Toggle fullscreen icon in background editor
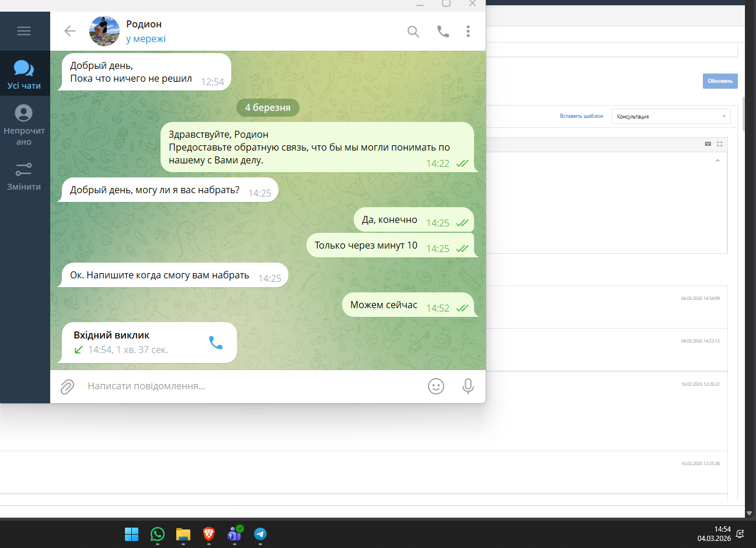Image resolution: width=756 pixels, height=548 pixels. click(720, 144)
